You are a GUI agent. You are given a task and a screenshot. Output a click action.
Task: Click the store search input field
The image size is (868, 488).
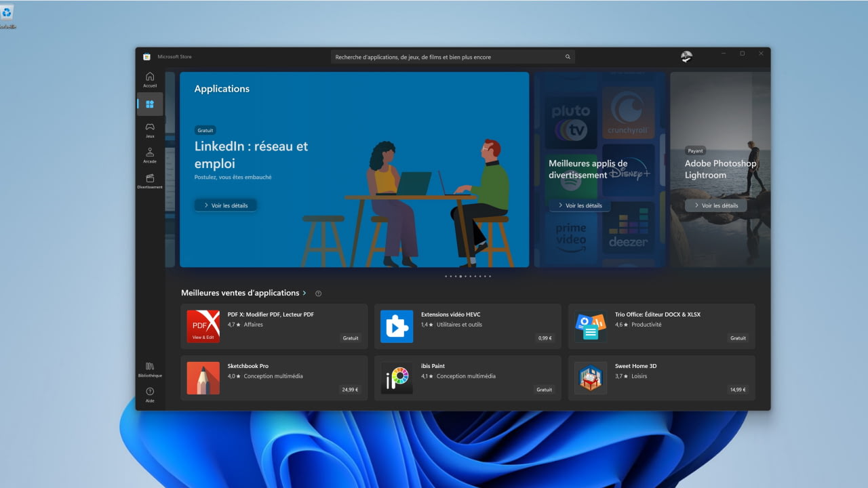click(448, 57)
